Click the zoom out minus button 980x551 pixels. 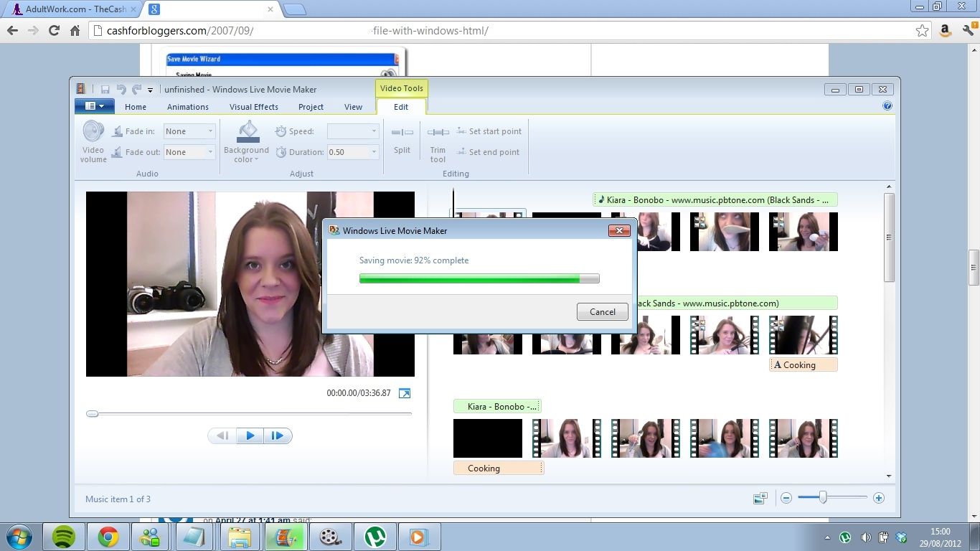[786, 498]
